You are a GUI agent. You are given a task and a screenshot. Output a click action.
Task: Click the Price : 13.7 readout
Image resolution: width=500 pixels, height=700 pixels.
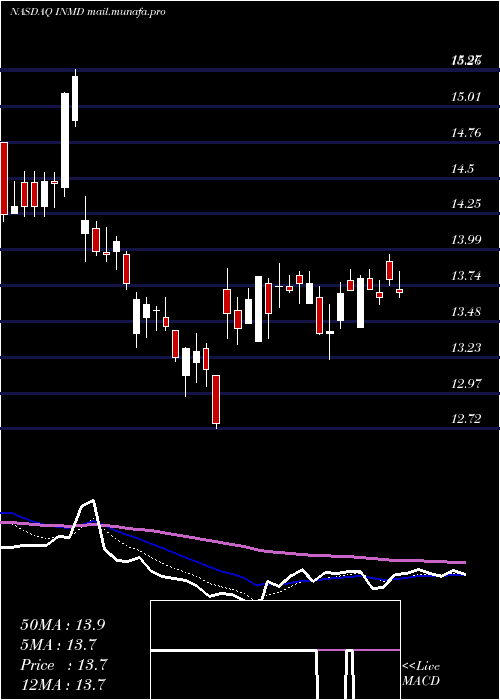pos(64,665)
